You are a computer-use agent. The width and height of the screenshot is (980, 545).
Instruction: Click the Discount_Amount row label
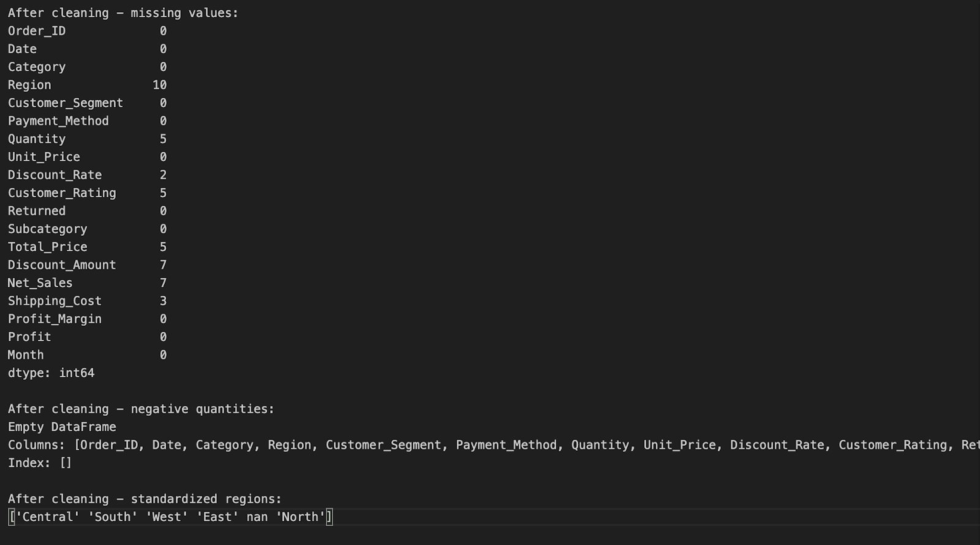pos(62,265)
